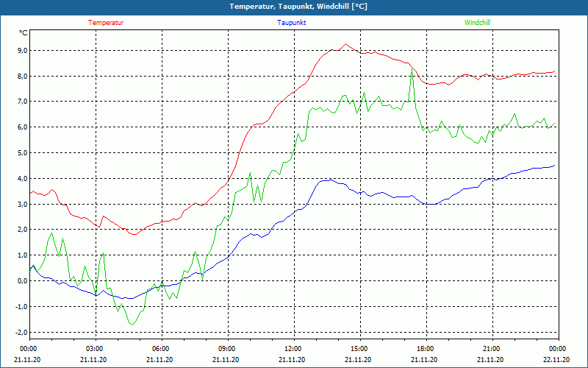Click the 5,0 y-axis value
588x368 pixels.
click(23, 153)
